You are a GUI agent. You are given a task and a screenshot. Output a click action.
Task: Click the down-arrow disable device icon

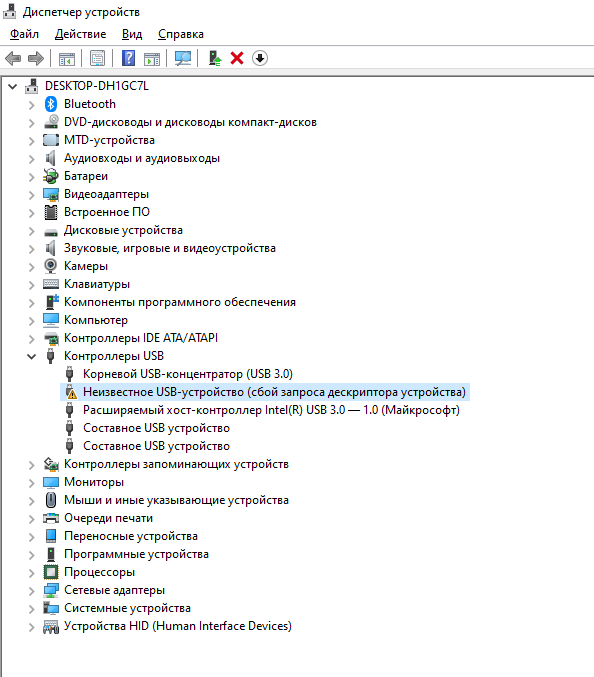[x=260, y=58]
